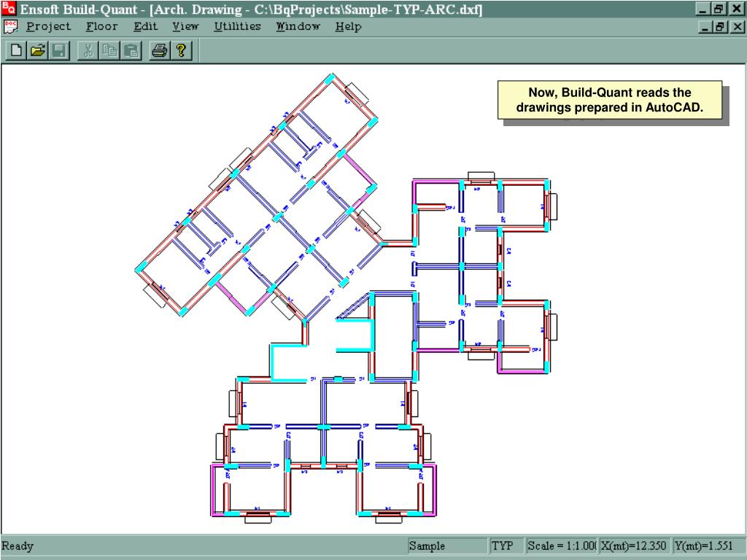Screen dimensions: 747x560
Task: Click the yellow 'Build-Quant reads the drawings' note
Action: 610,99
